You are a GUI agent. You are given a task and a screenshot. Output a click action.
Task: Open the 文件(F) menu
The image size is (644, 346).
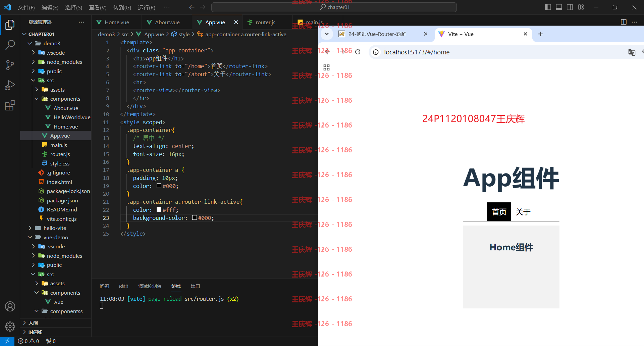tap(26, 7)
